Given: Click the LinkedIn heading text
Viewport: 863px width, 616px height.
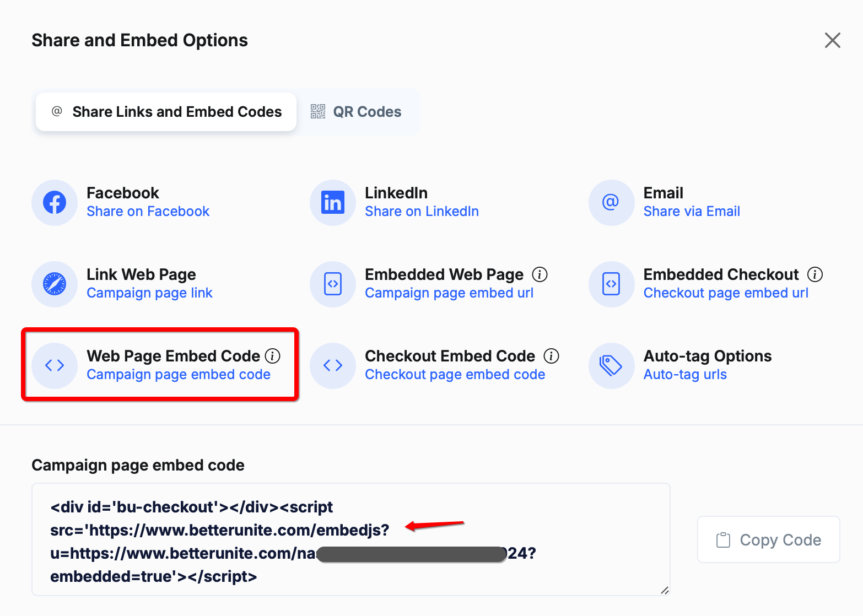Looking at the screenshot, I should click(396, 193).
